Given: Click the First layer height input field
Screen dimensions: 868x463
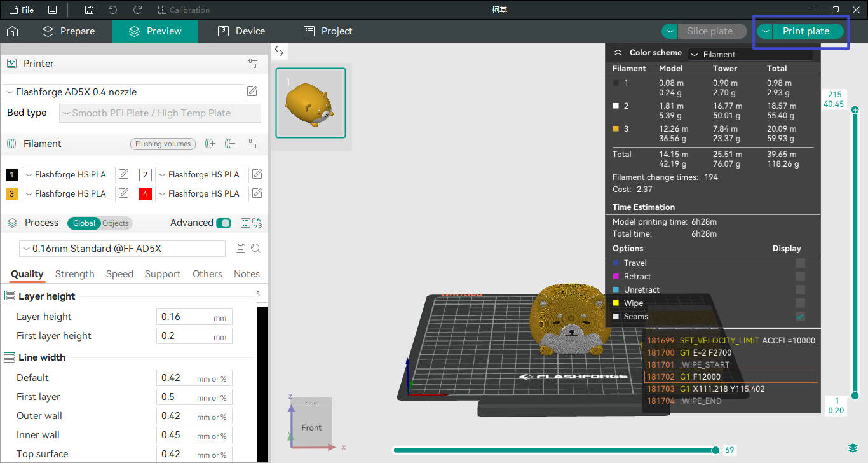Looking at the screenshot, I should point(194,336).
